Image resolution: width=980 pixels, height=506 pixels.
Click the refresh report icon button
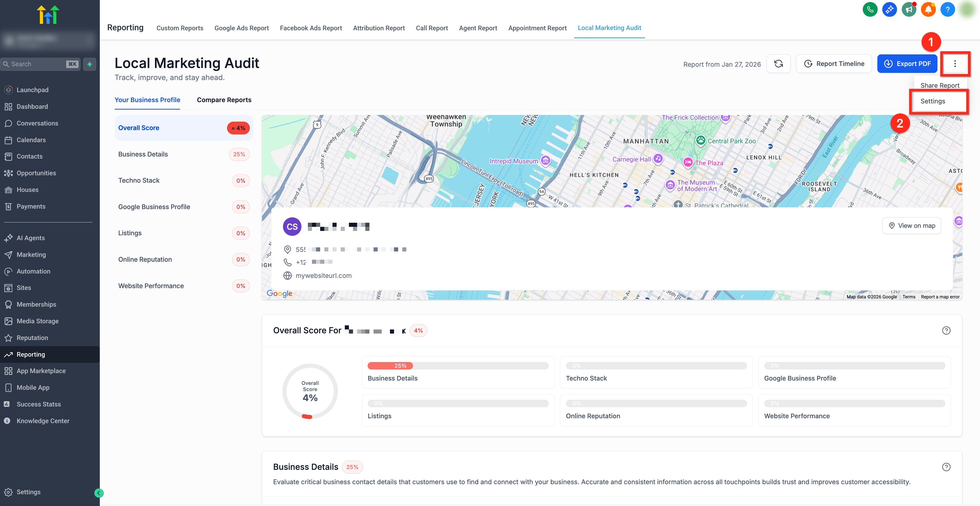778,64
